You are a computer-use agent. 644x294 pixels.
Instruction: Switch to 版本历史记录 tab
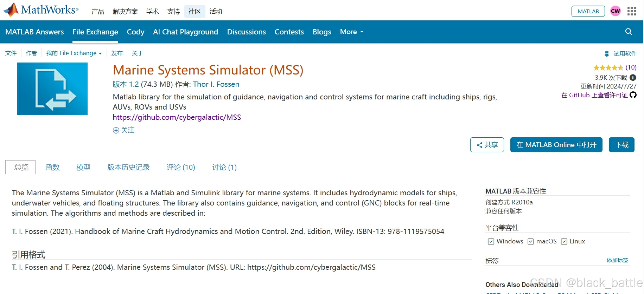tap(128, 167)
